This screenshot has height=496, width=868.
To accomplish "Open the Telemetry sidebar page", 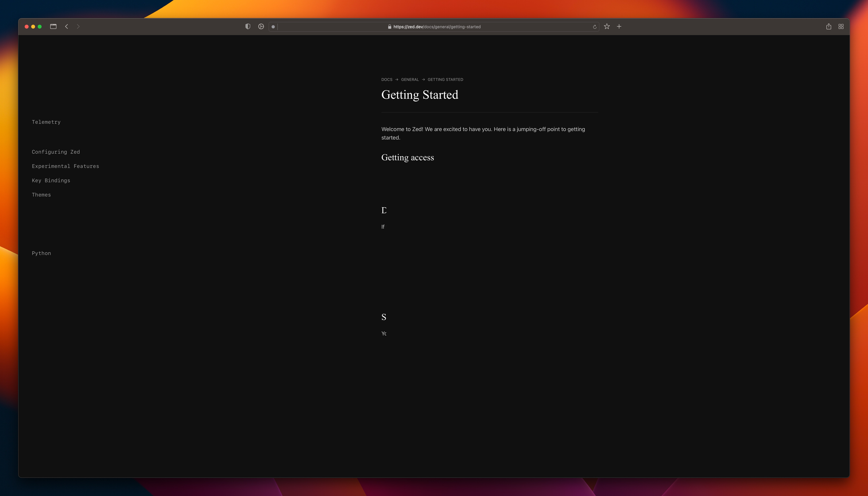I will (x=46, y=122).
